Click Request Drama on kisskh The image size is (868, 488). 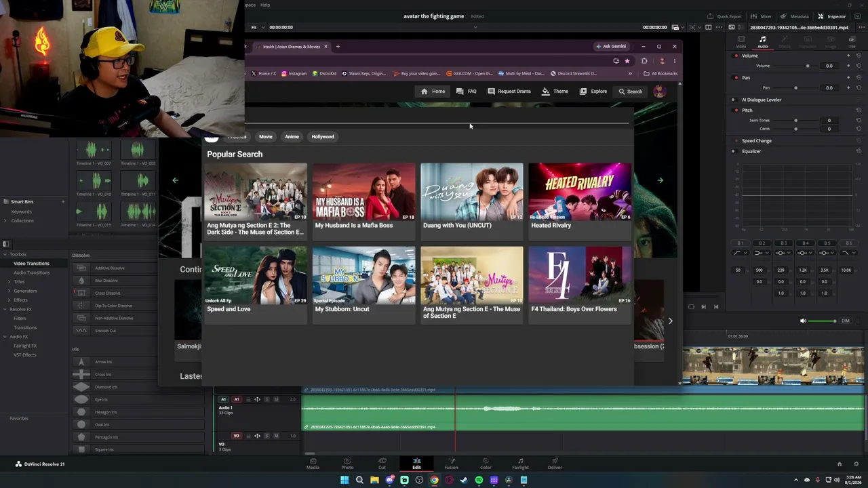pyautogui.click(x=509, y=91)
